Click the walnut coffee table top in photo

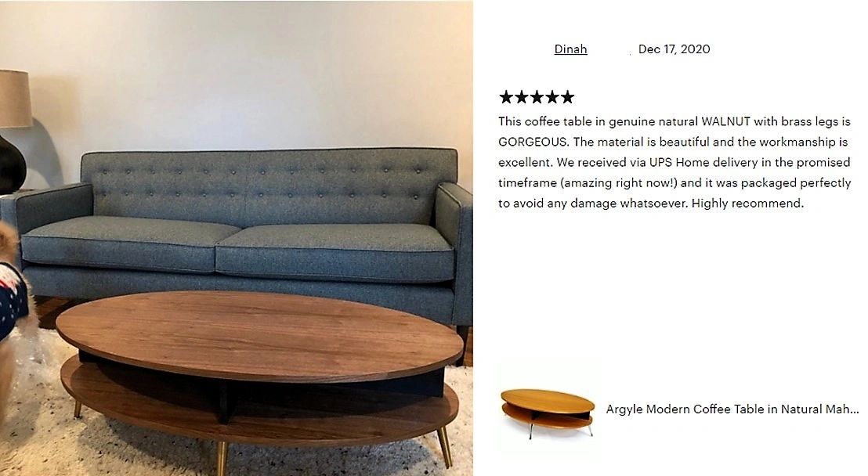[259, 334]
